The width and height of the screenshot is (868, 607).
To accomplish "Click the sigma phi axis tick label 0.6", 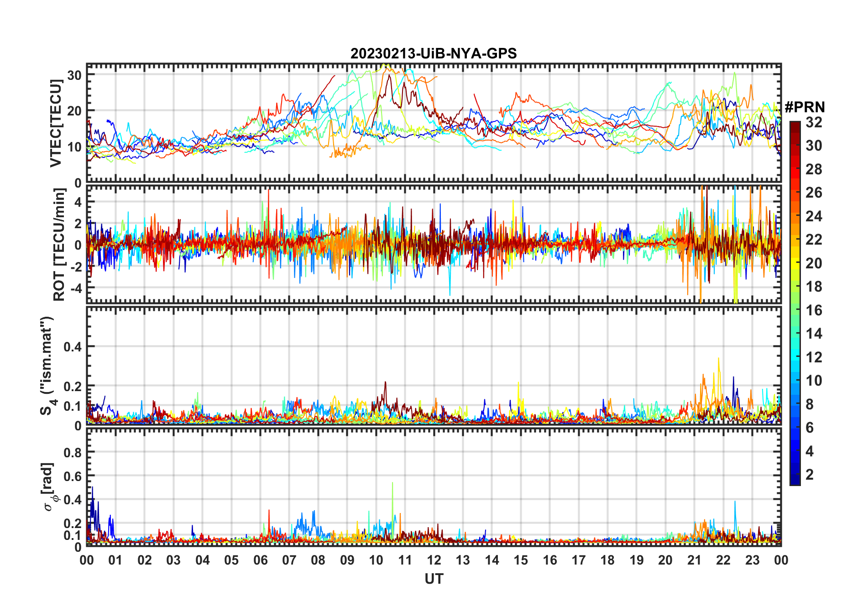I will (x=73, y=476).
